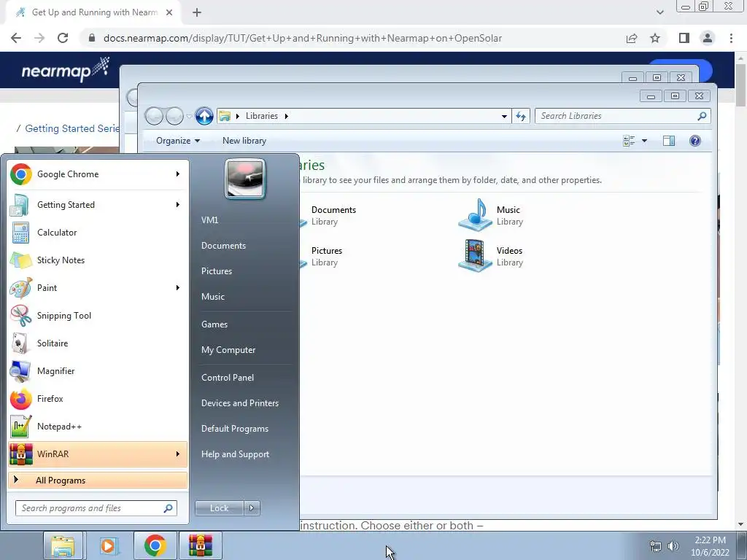Share this page icon in Chrome
The height and width of the screenshot is (560, 747).
(632, 38)
